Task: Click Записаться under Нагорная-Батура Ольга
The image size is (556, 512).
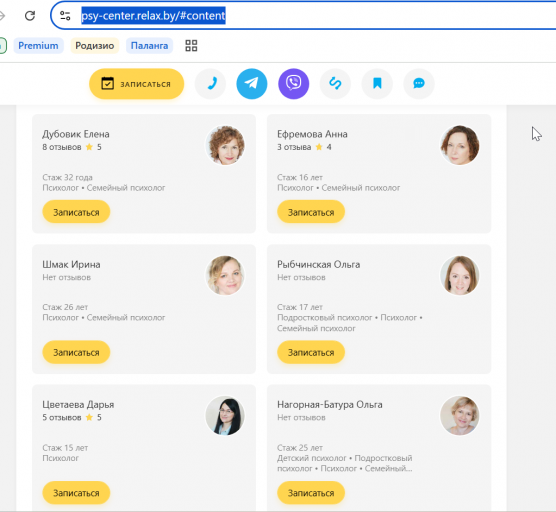Action: (311, 493)
